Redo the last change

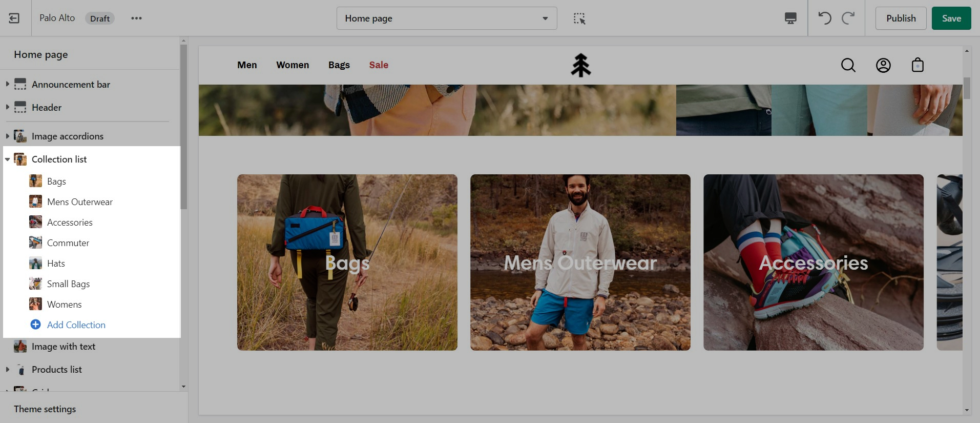[x=848, y=18]
